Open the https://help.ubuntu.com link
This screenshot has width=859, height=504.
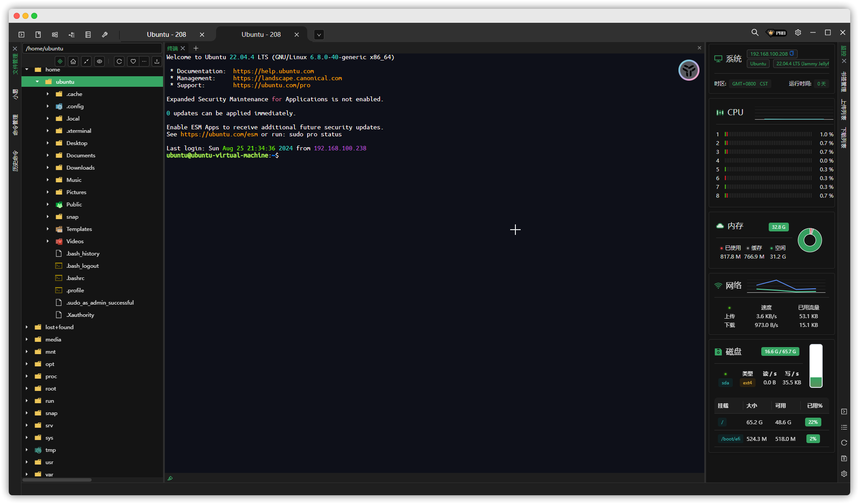(273, 71)
